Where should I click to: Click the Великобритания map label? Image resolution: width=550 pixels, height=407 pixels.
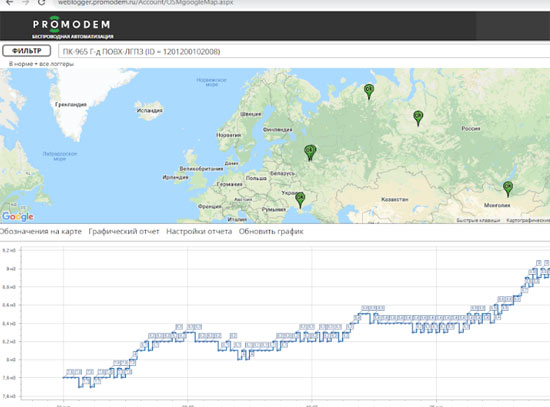pos(201,169)
